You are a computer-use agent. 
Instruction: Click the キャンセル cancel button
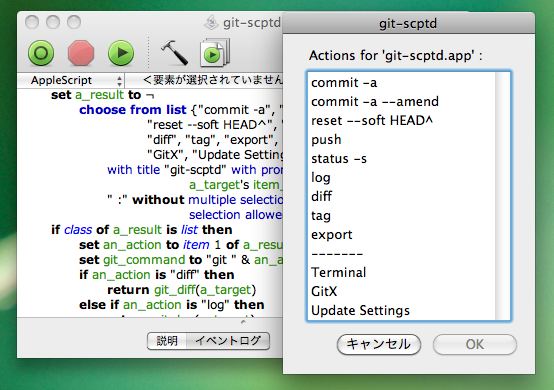pyautogui.click(x=379, y=344)
